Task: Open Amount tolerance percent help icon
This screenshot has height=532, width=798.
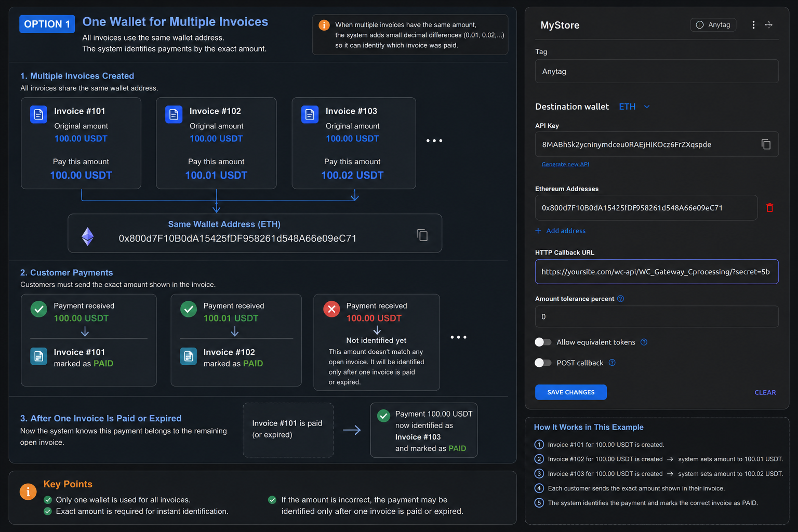Action: [x=620, y=299]
